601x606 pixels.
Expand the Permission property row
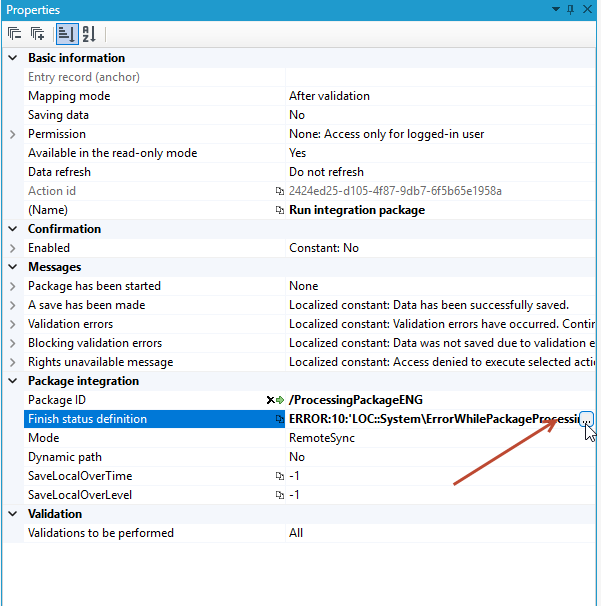coord(13,134)
